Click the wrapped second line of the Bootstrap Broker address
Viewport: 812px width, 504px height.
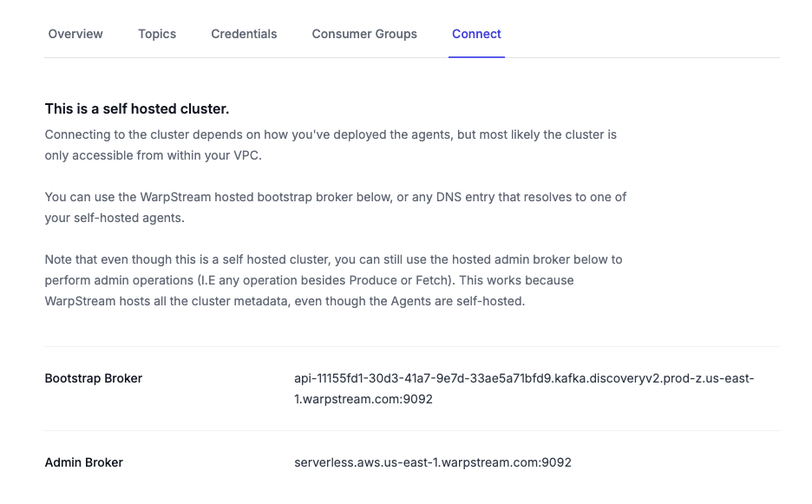363,399
